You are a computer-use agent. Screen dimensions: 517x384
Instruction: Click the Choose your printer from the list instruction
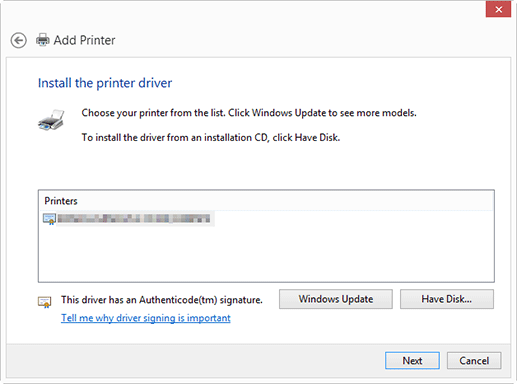(x=249, y=113)
